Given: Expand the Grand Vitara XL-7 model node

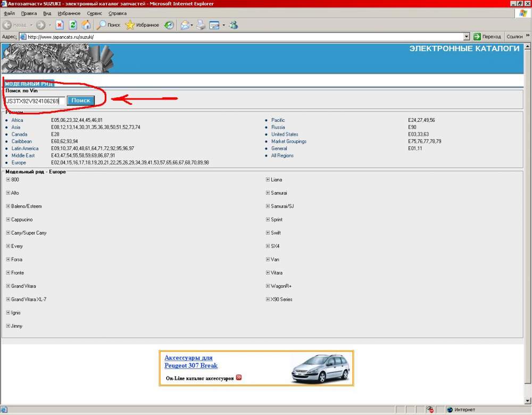Looking at the screenshot, I should (x=8, y=300).
